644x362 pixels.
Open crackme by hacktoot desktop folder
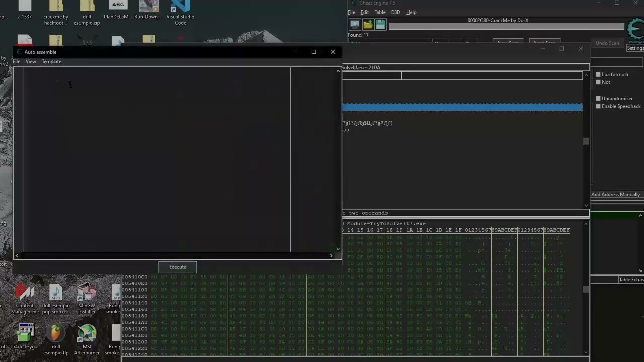click(56, 13)
